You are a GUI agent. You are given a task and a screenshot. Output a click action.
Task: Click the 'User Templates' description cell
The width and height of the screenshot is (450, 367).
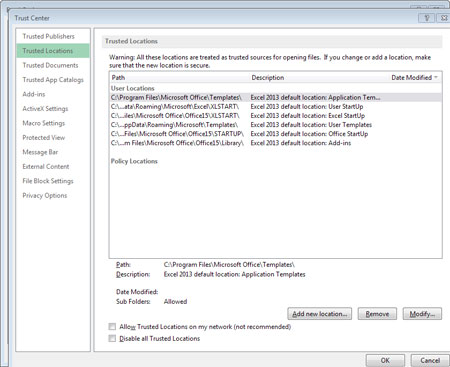pos(311,125)
